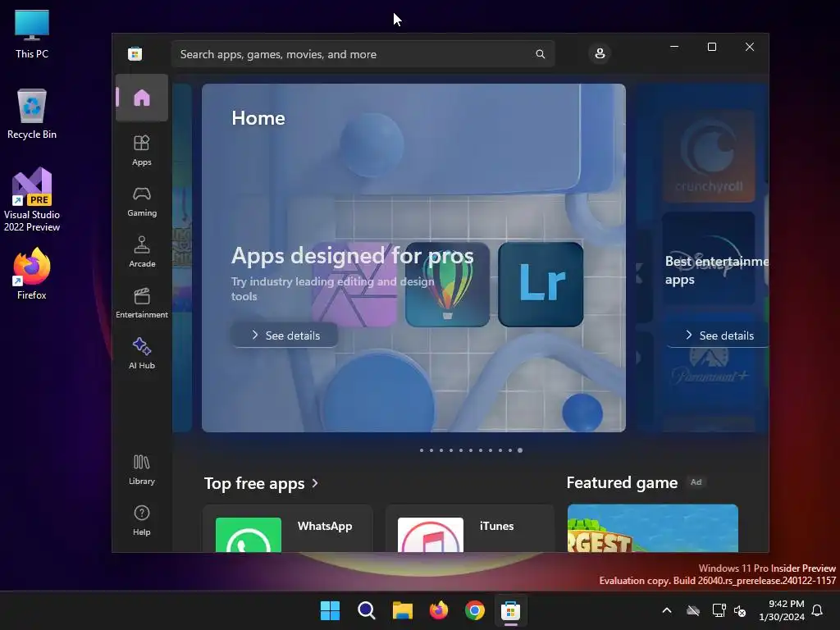840x630 pixels.
Task: Open the Windows Start menu
Action: click(330, 610)
